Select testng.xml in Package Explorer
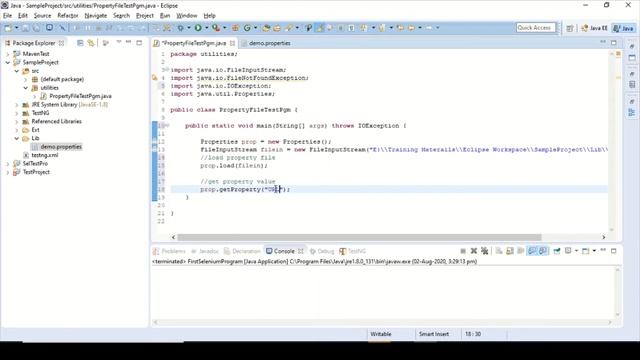This screenshot has height=360, width=640. 44,155
